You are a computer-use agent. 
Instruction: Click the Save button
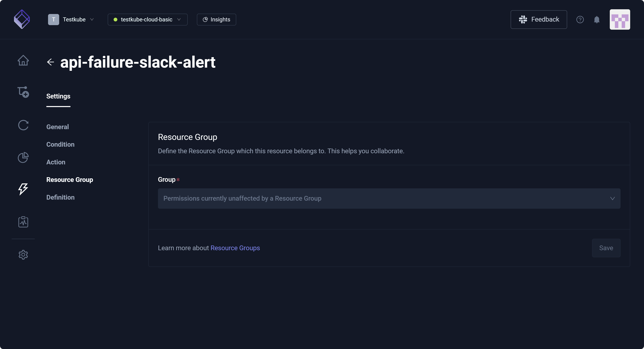(x=606, y=248)
